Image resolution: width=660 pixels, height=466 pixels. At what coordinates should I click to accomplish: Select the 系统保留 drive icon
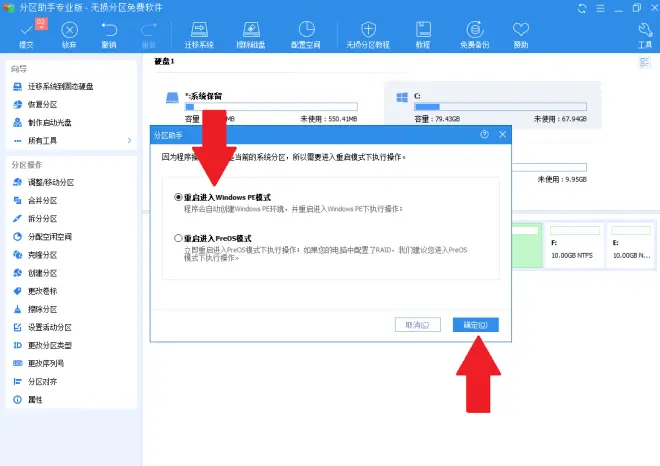pos(172,98)
